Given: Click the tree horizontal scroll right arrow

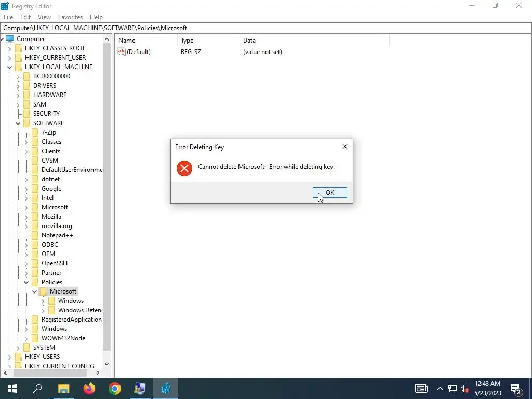Looking at the screenshot, I should pos(98,373).
